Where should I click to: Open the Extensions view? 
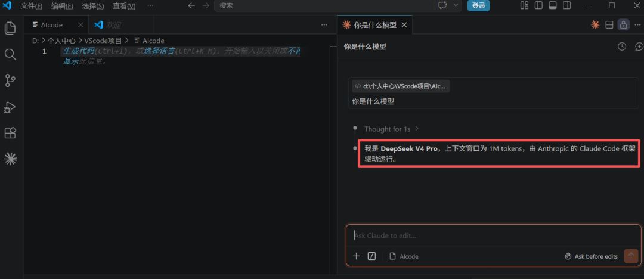(10, 133)
